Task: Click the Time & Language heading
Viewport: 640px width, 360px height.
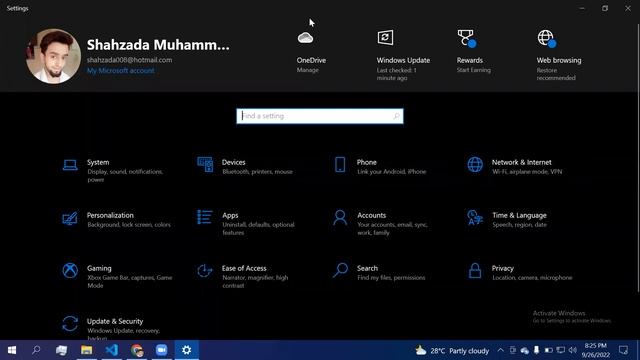Action: (x=519, y=215)
